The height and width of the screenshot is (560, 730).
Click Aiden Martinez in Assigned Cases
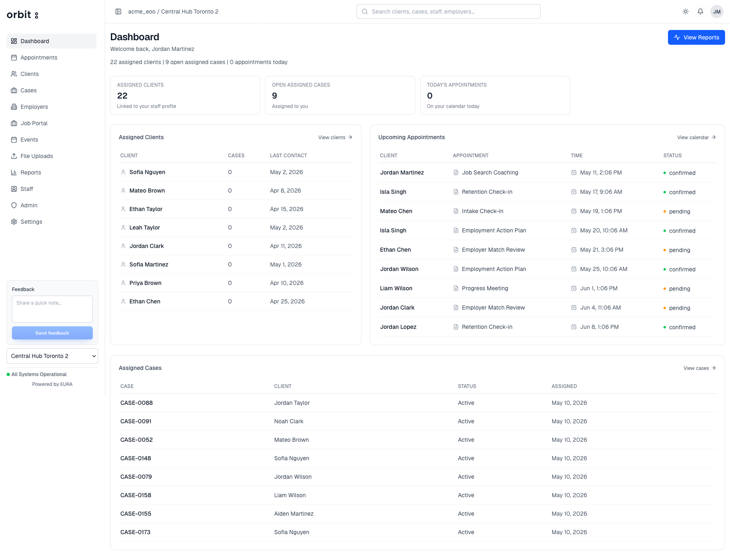pyautogui.click(x=294, y=514)
